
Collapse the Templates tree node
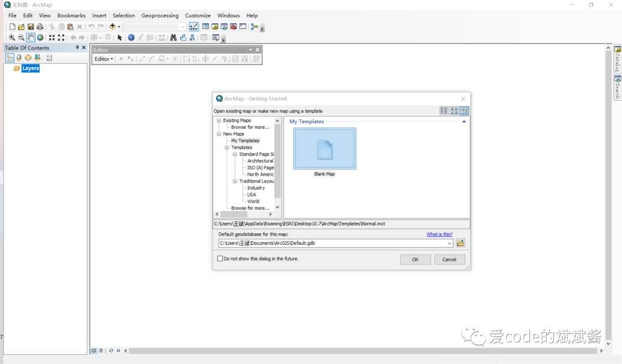pos(227,147)
